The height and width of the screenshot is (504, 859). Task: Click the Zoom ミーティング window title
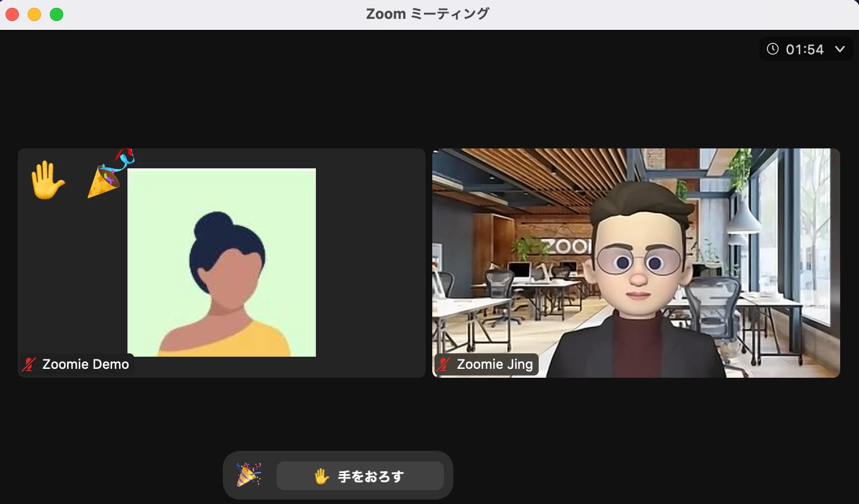(428, 14)
